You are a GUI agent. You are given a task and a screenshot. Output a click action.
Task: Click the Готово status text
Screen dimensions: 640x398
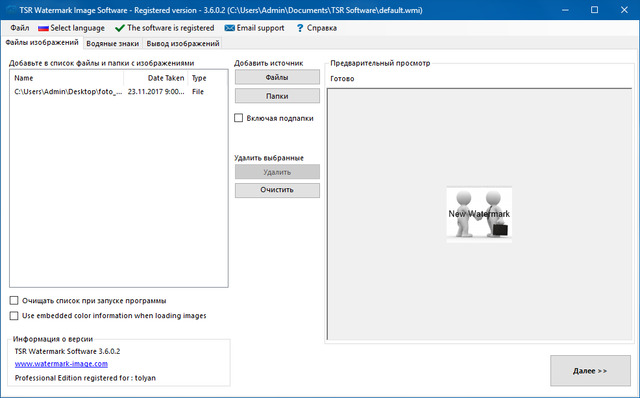[x=342, y=79]
